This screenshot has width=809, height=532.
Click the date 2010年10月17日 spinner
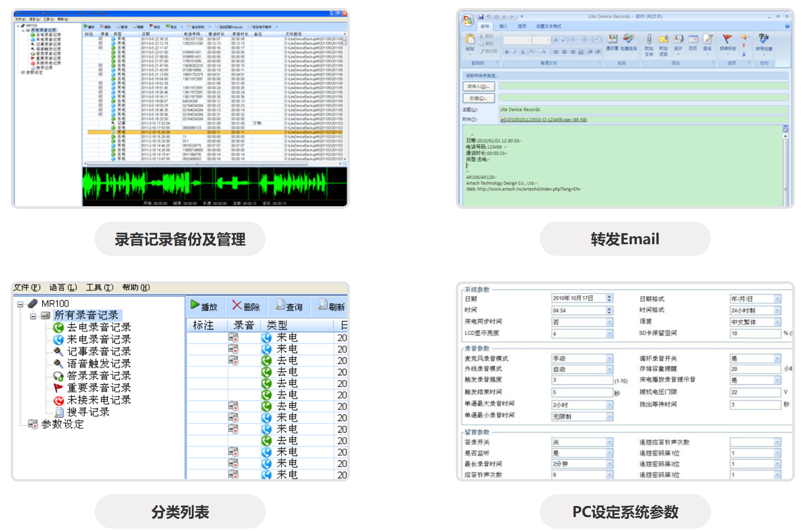610,298
